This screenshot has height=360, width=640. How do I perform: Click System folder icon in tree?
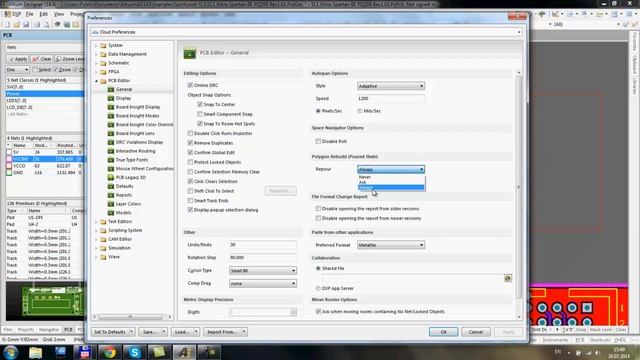(x=103, y=45)
